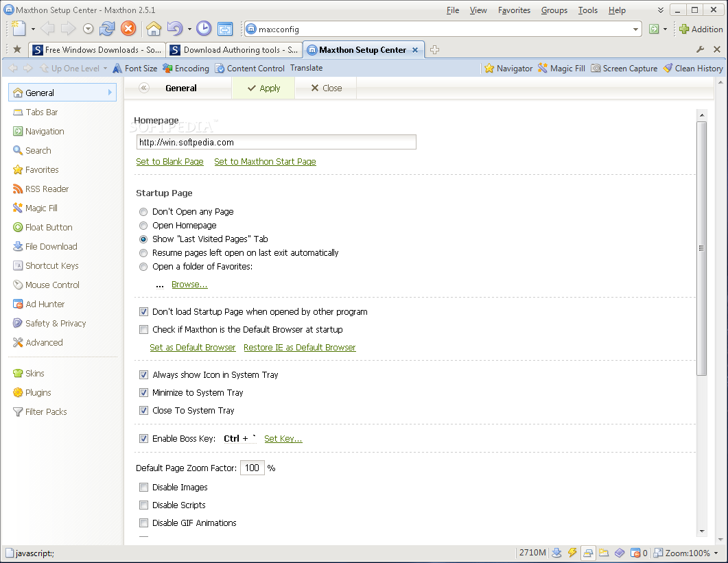This screenshot has height=563, width=728.
Task: Open the Go button dropdown arrow
Action: click(x=665, y=29)
